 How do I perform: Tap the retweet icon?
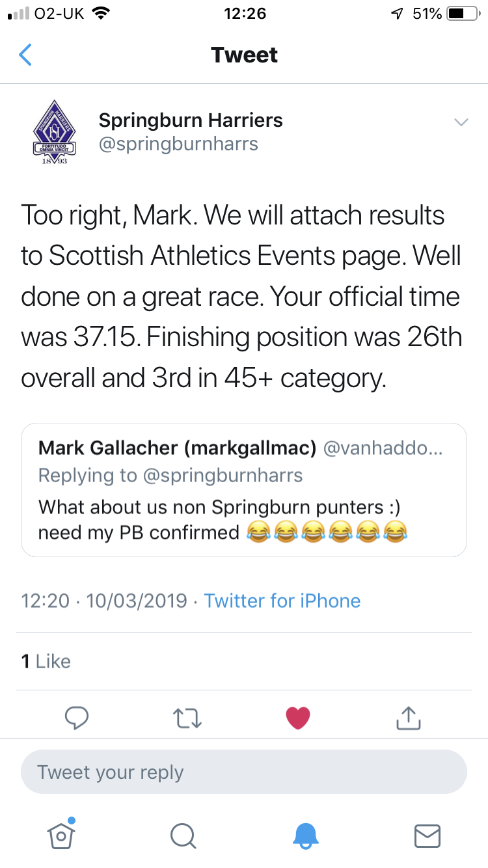[x=187, y=718]
